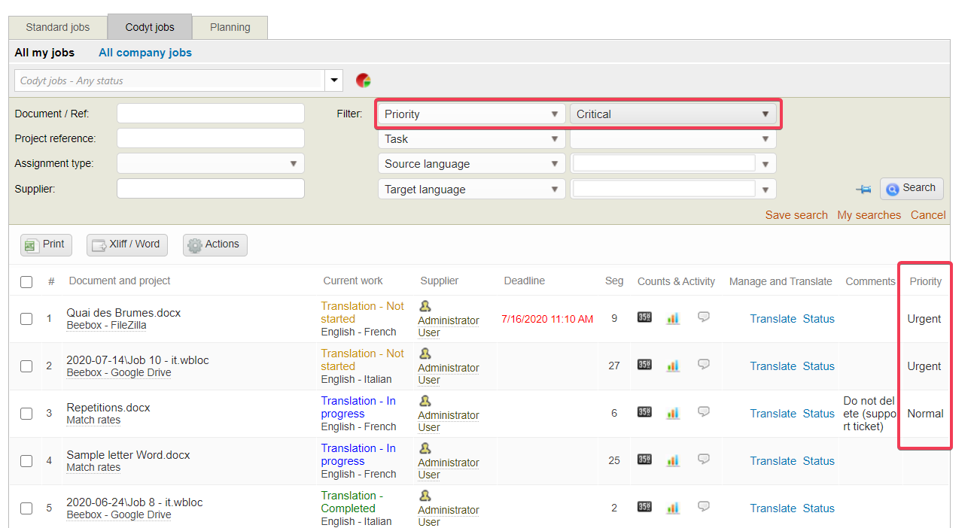Click the pie chart icon beside status dropdown
Screen dimensions: 980x528
[x=364, y=80]
